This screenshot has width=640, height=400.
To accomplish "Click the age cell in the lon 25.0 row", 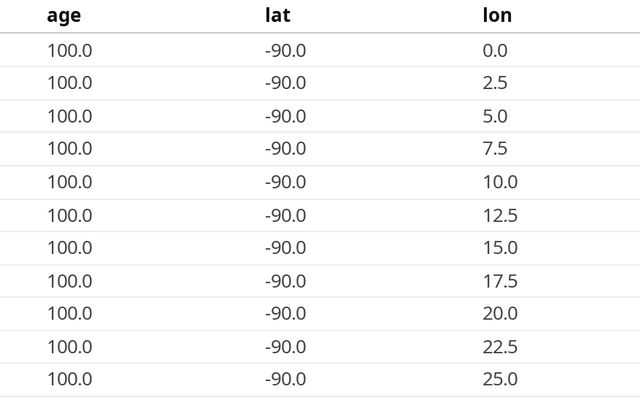I will coord(69,379).
